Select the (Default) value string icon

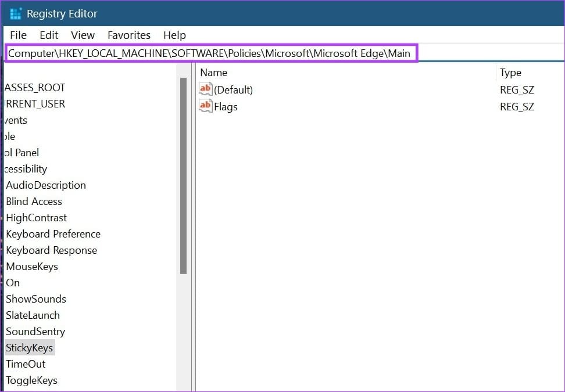tap(205, 89)
